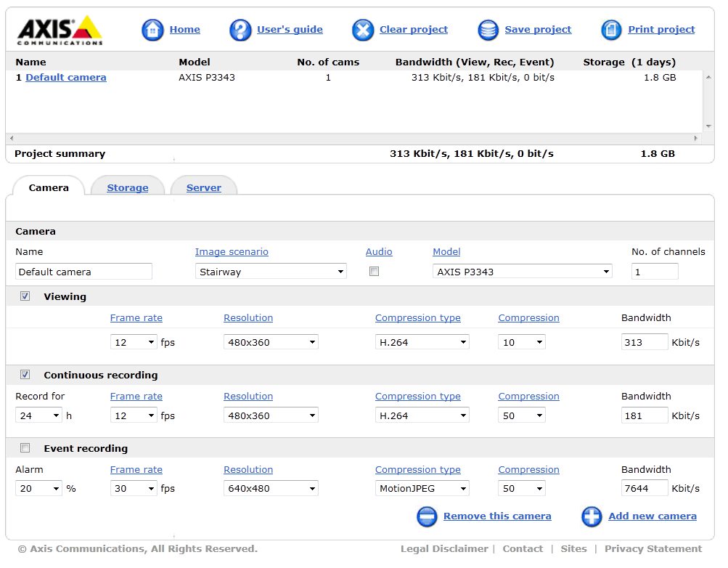Click the Audio help link
The height and width of the screenshot is (568, 728).
point(379,252)
